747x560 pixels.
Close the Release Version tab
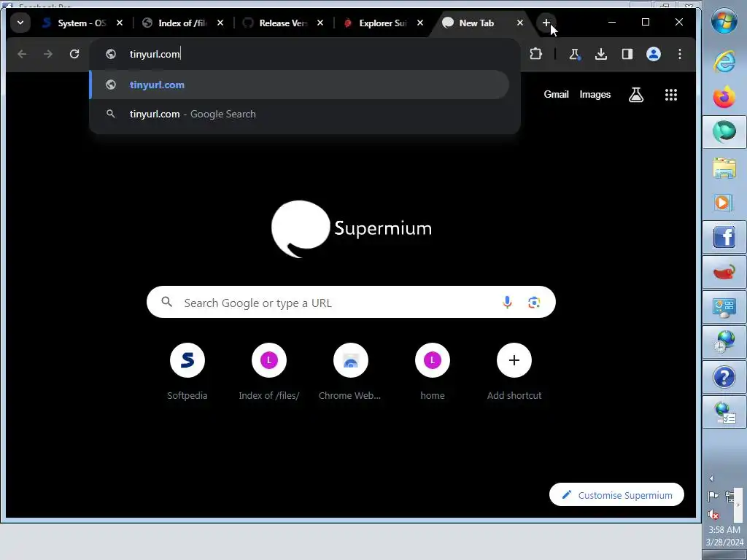coord(320,23)
